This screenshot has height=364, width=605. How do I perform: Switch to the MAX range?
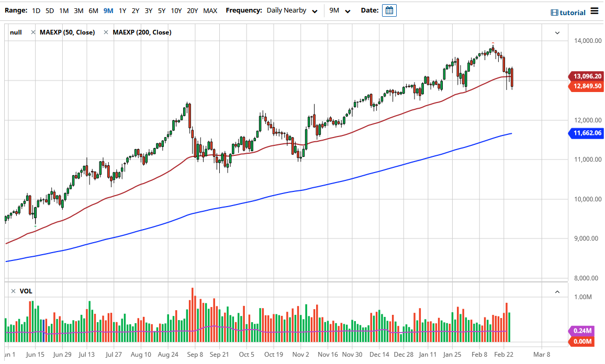point(210,10)
